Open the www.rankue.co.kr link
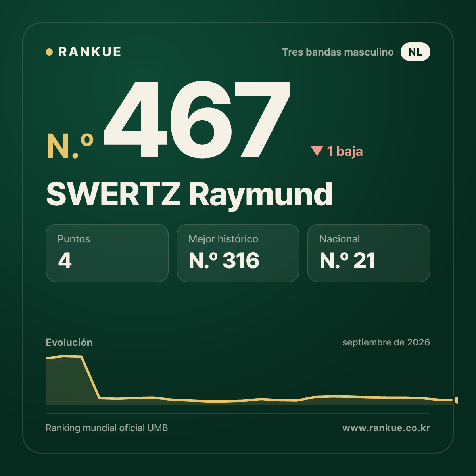 tap(386, 428)
